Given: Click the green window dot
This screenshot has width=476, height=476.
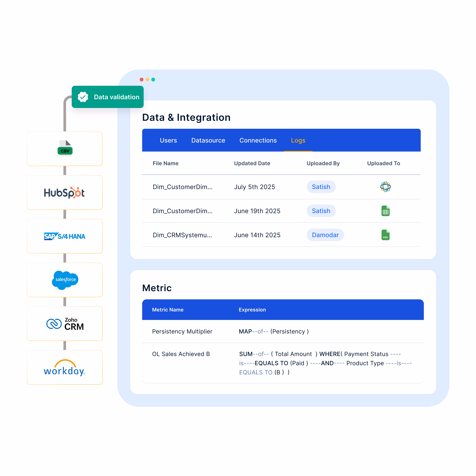Looking at the screenshot, I should click(153, 80).
